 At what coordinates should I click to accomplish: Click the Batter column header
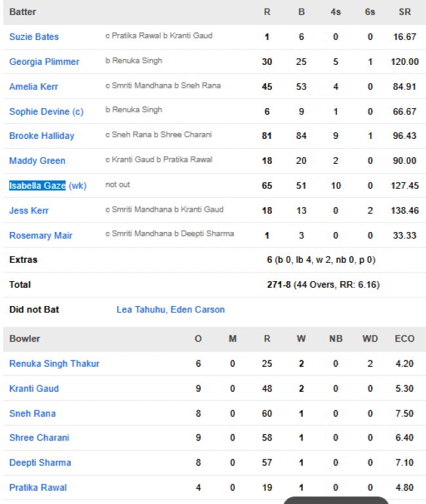click(23, 12)
